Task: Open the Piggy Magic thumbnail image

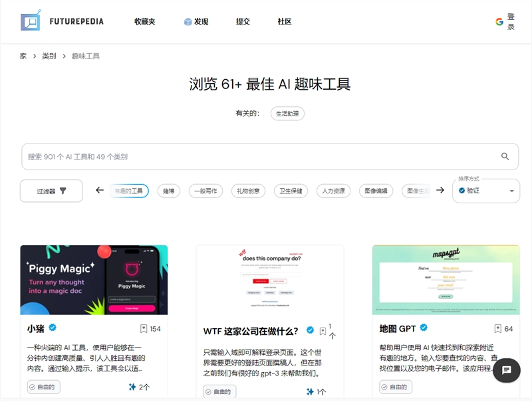Action: tap(94, 280)
